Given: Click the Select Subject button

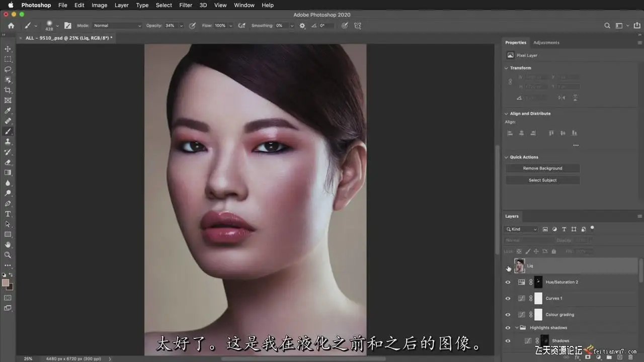Looking at the screenshot, I should point(542,180).
